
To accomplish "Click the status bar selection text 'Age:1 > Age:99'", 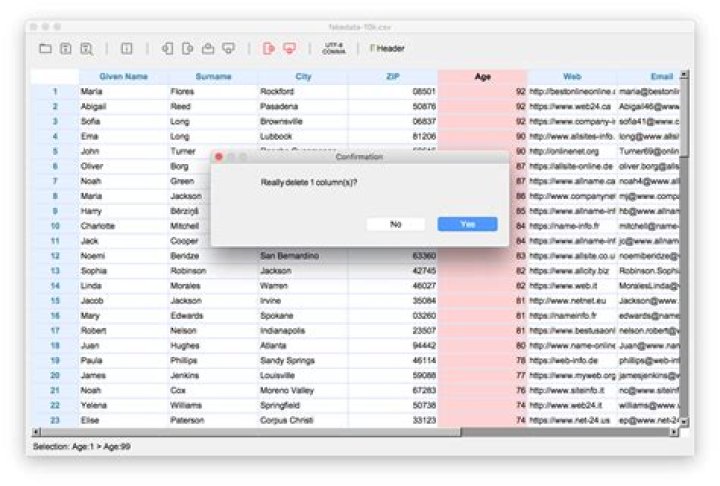I will 101,446.
